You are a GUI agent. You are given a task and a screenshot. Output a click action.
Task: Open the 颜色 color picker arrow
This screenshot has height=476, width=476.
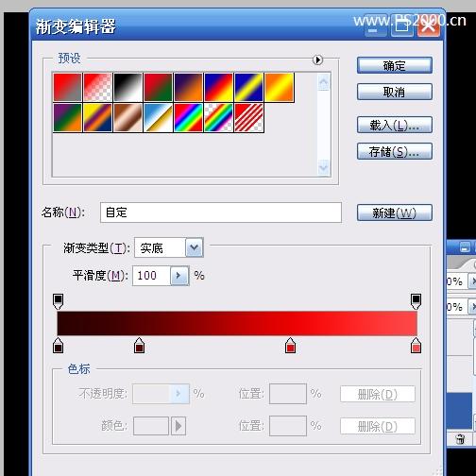[x=178, y=426]
